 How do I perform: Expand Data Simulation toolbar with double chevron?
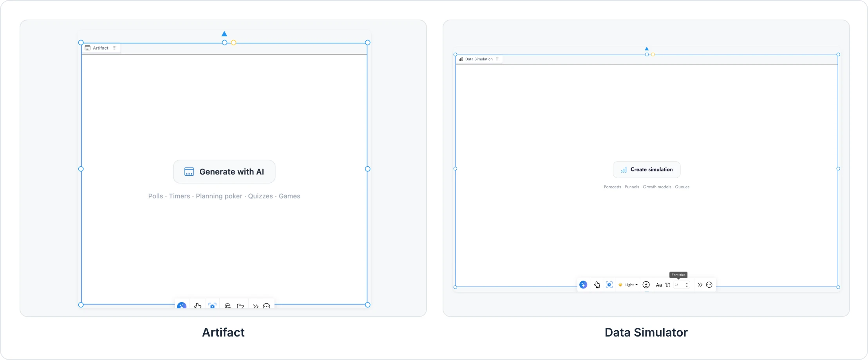point(700,285)
